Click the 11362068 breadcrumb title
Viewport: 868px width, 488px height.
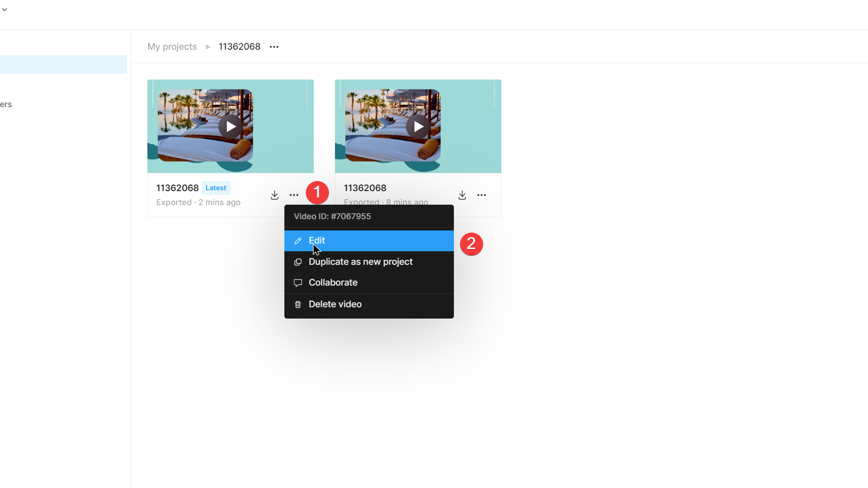[x=239, y=47]
